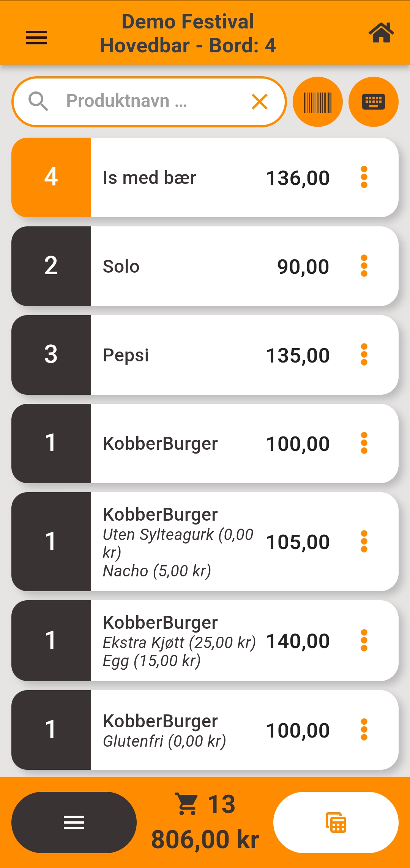Image resolution: width=410 pixels, height=868 pixels.
Task: Open the keyboard input button
Action: 374,102
